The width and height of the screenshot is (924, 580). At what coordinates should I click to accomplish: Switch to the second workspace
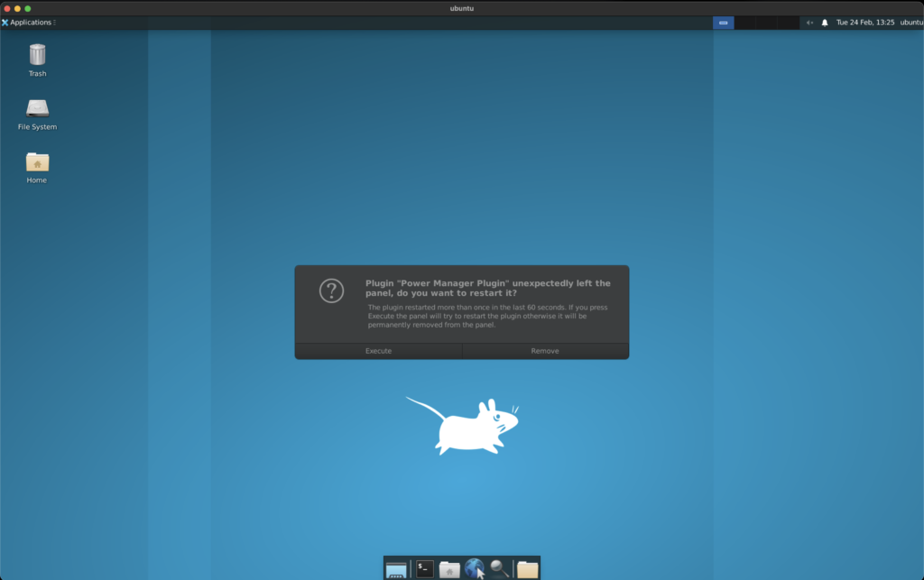pyautogui.click(x=744, y=23)
